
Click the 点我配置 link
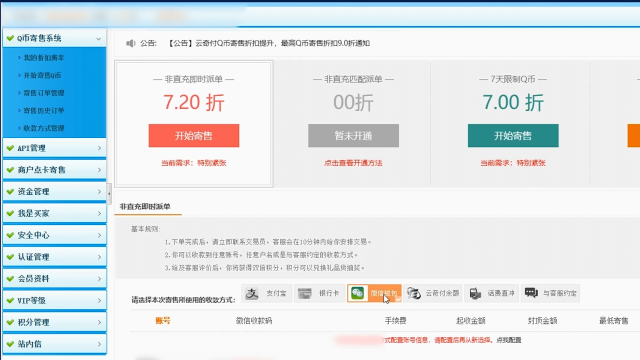(509, 340)
